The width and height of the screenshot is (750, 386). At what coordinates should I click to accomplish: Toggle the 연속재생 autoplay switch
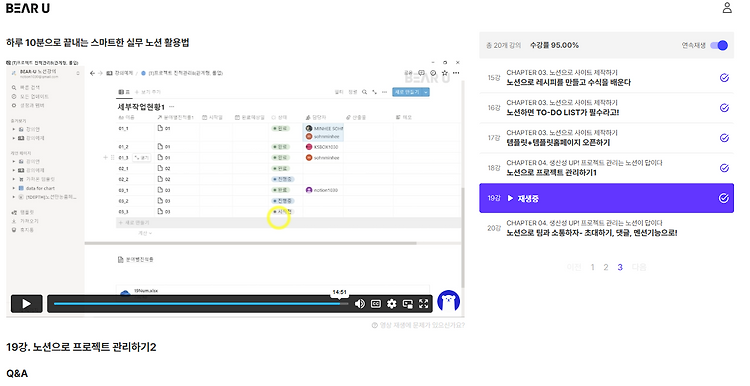tap(719, 45)
